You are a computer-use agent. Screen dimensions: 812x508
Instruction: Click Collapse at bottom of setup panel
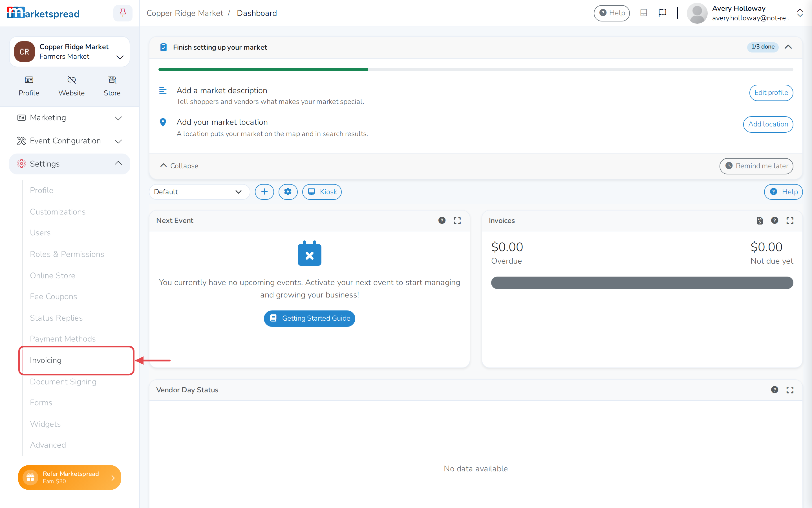[x=179, y=166]
